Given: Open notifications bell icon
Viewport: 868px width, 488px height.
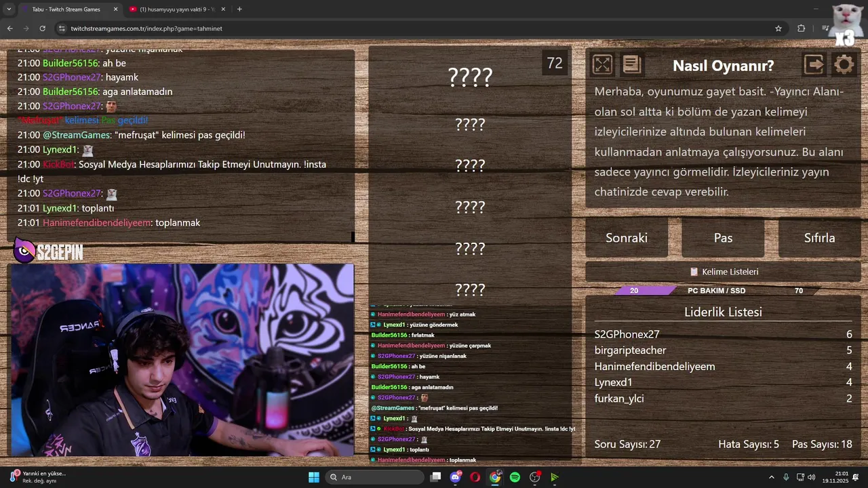Looking at the screenshot, I should [856, 477].
